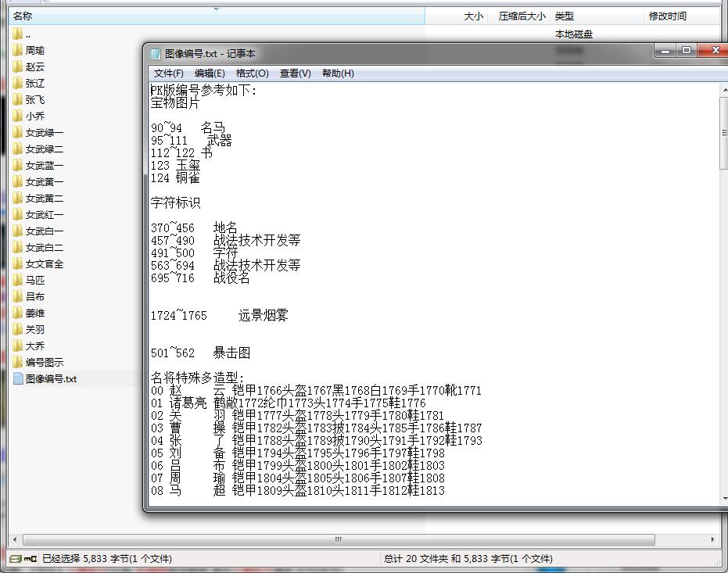
Task: Sort by the 修改时间 column header
Action: click(x=667, y=16)
